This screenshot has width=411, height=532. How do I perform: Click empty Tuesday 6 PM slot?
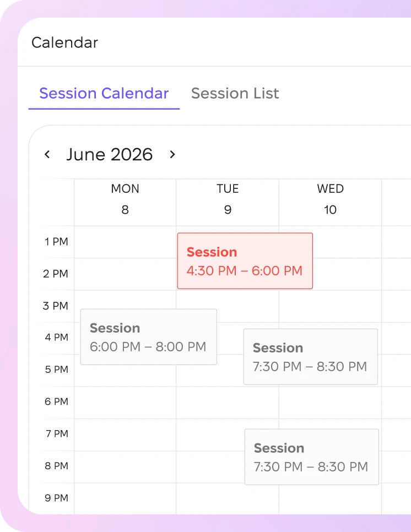228,403
